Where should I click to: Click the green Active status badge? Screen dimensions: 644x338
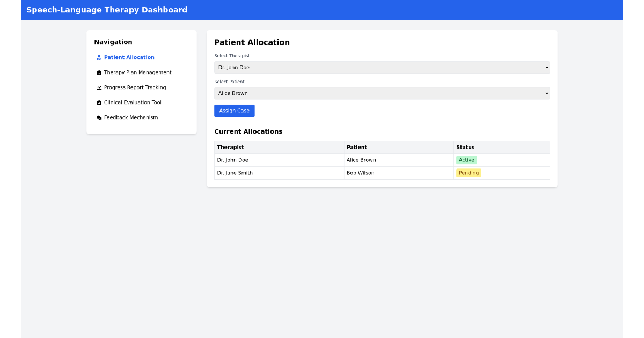click(x=466, y=160)
